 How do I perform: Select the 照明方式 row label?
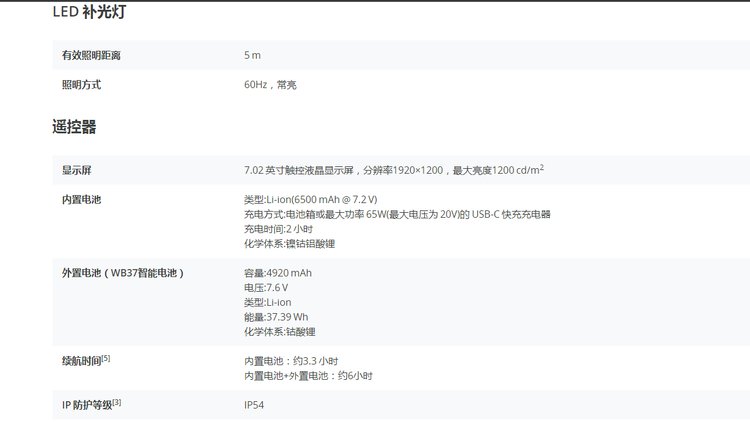[81, 85]
